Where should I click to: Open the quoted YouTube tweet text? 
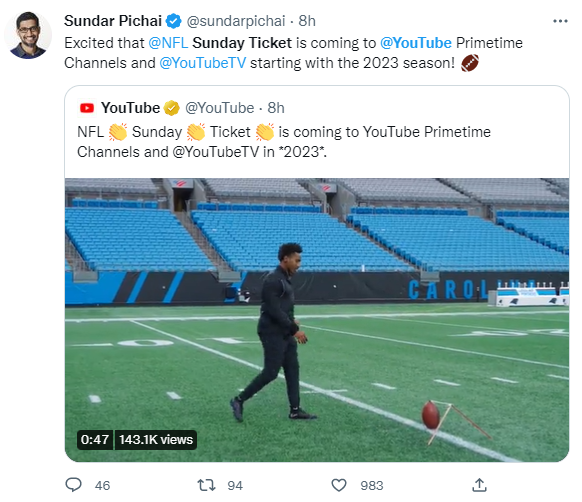click(284, 142)
